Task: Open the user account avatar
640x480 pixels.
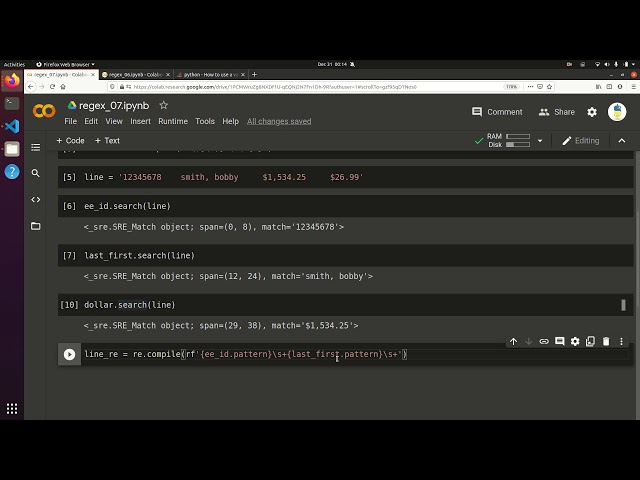Action: pyautogui.click(x=617, y=112)
